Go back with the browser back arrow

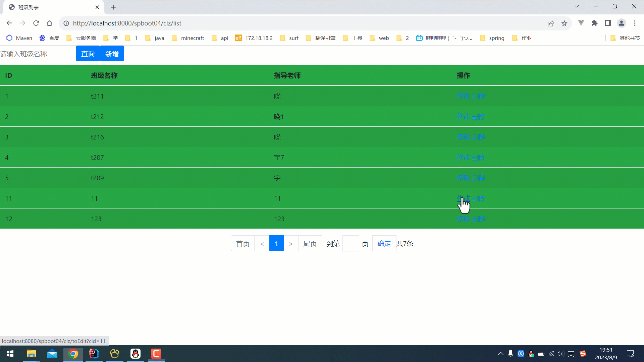(x=9, y=23)
